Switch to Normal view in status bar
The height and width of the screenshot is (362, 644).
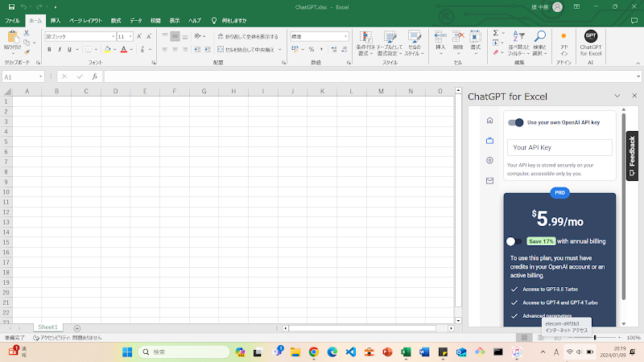(524, 337)
